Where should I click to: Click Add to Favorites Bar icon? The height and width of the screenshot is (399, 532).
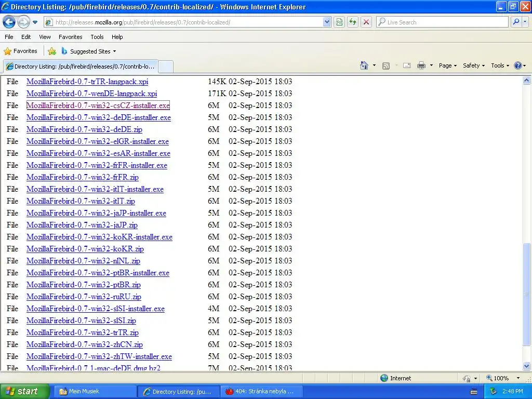coord(52,51)
